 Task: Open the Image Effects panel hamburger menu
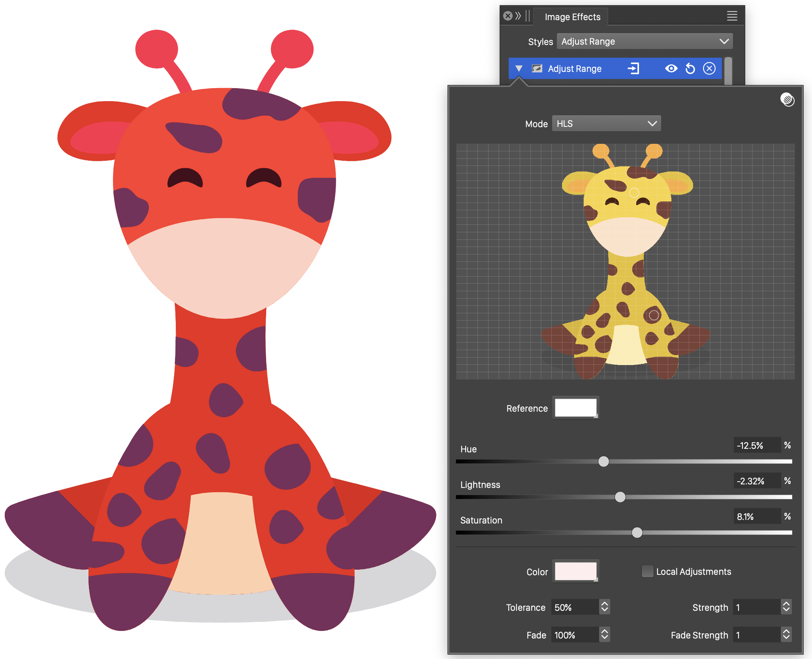(732, 16)
